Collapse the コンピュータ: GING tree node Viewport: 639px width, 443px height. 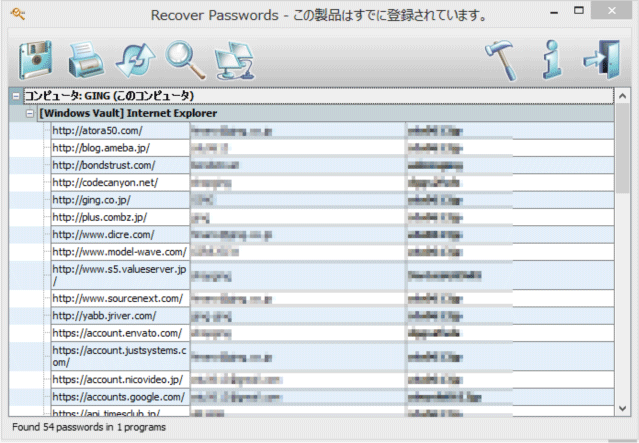(x=16, y=97)
